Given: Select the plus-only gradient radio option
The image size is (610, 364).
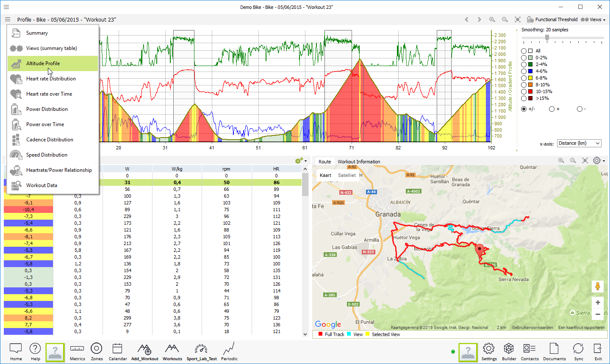Looking at the screenshot, I should 552,109.
